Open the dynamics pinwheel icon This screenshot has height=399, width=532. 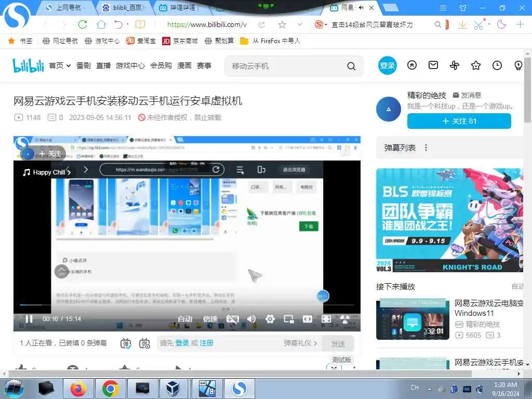tap(455, 65)
